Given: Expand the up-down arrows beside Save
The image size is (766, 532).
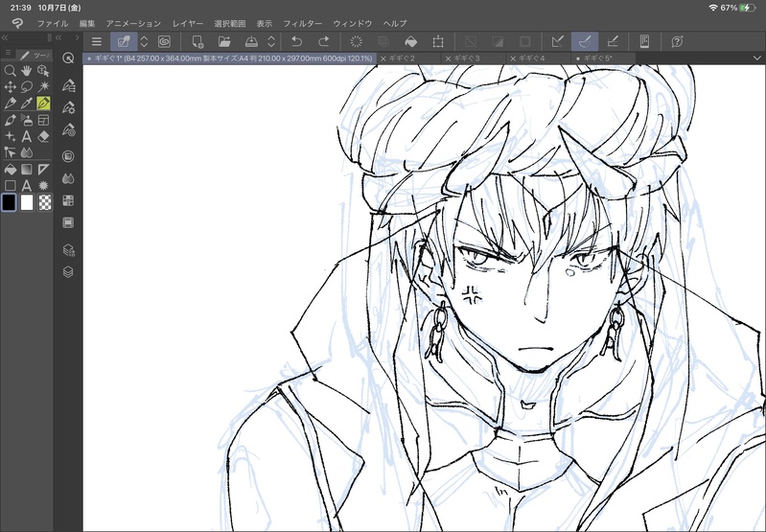Looking at the screenshot, I should (271, 41).
